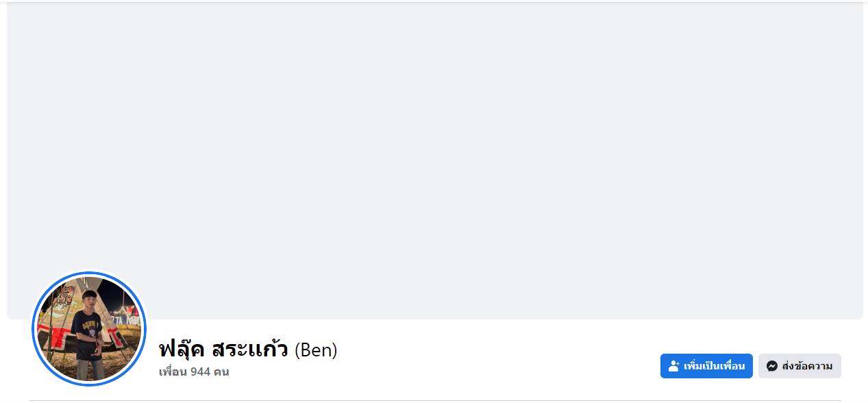Image resolution: width=868 pixels, height=403 pixels.
Task: Click the profile name ฟลุ๊ค สระแก้ว
Action: click(223, 350)
